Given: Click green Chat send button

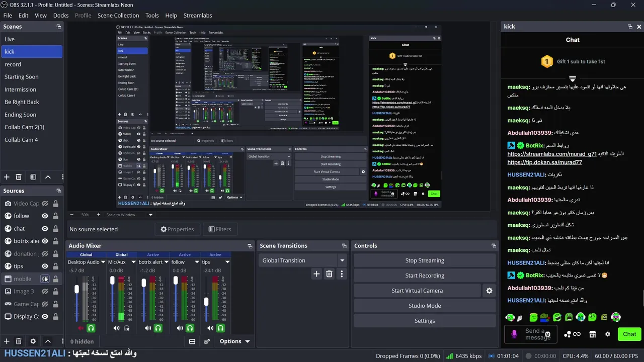Looking at the screenshot, I should 629,334.
